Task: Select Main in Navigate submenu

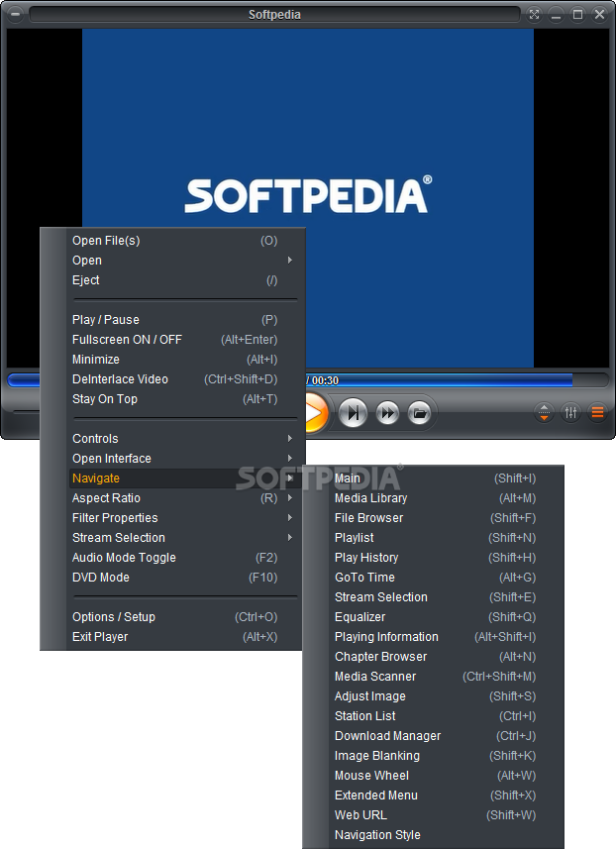Action: pyautogui.click(x=446, y=478)
